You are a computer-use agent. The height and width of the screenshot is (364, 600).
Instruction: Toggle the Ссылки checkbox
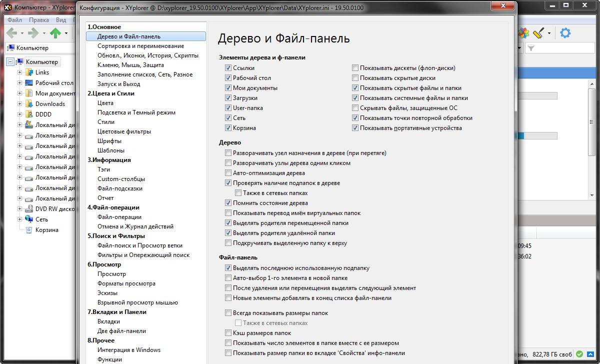tap(228, 68)
